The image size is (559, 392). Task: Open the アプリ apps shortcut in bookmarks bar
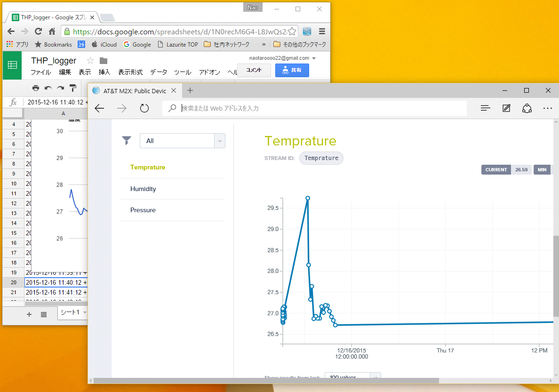coord(17,44)
